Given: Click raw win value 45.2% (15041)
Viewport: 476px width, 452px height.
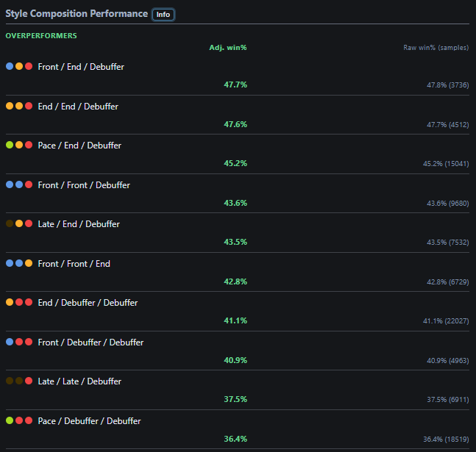Looking at the screenshot, I should pyautogui.click(x=446, y=164).
